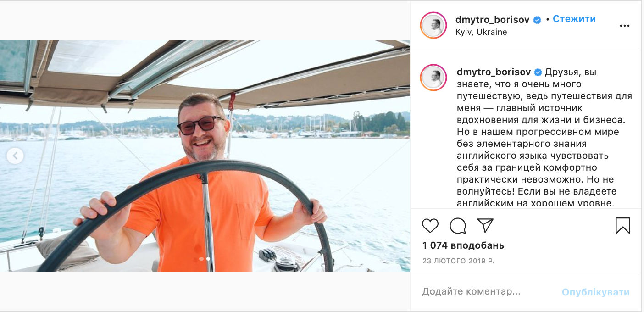Open dmytro_borisov username in caption
This screenshot has width=644, height=312.
[x=494, y=72]
